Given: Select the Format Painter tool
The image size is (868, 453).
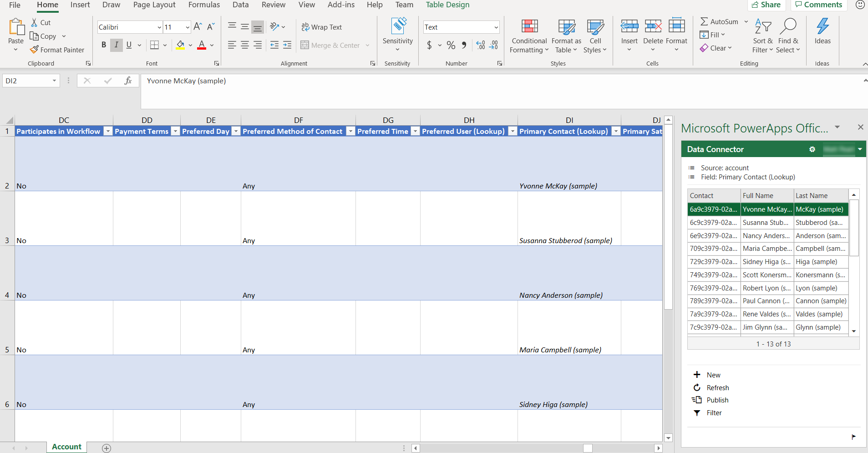Looking at the screenshot, I should tap(57, 50).
